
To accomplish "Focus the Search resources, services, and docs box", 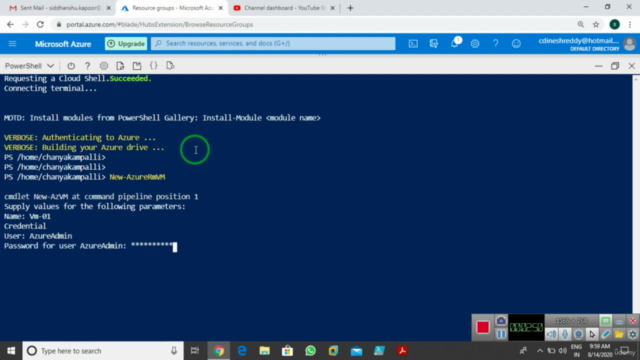I will point(273,43).
